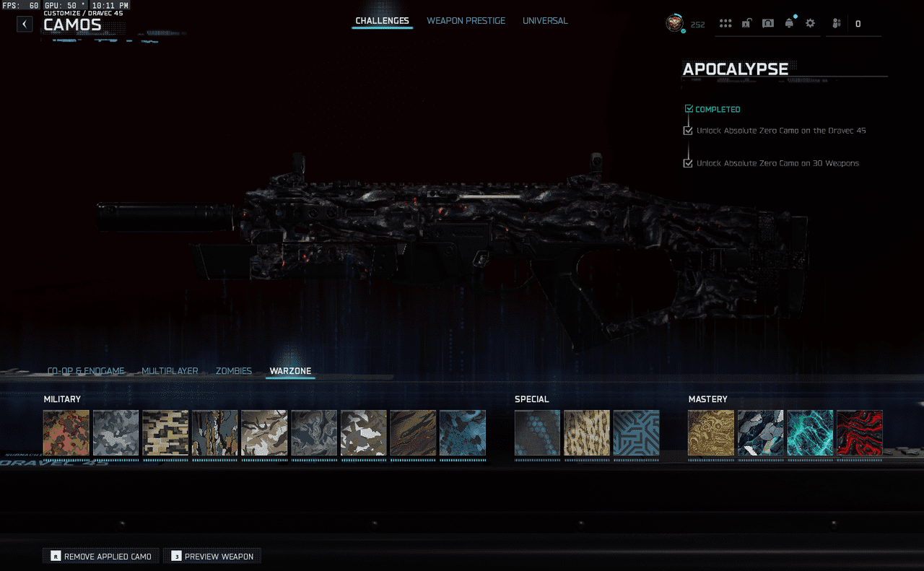The width and height of the screenshot is (924, 571).
Task: Choose the blue maze pattern Special camo
Action: coord(636,433)
